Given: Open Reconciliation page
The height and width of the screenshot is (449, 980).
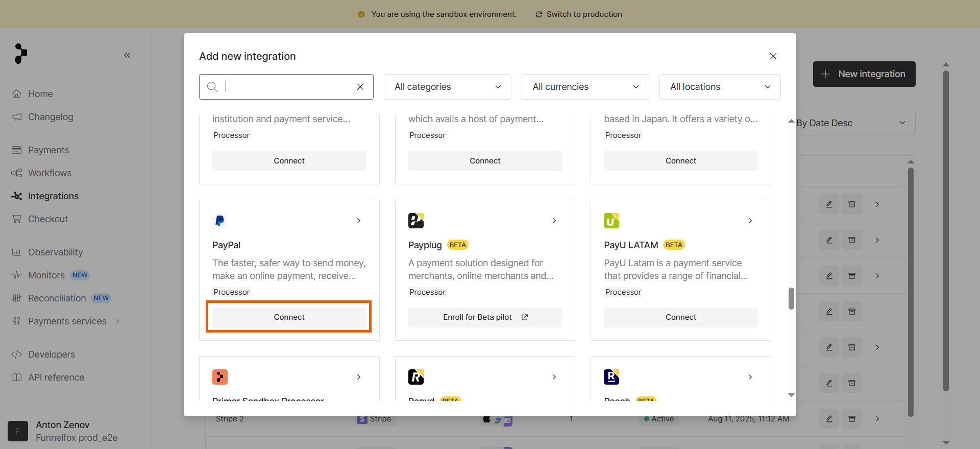Looking at the screenshot, I should (57, 298).
